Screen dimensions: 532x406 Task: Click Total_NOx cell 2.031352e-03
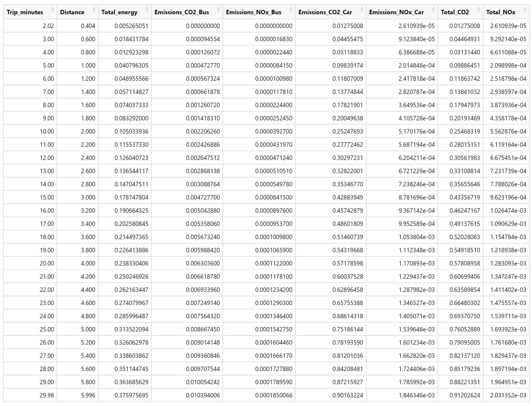pos(508,395)
